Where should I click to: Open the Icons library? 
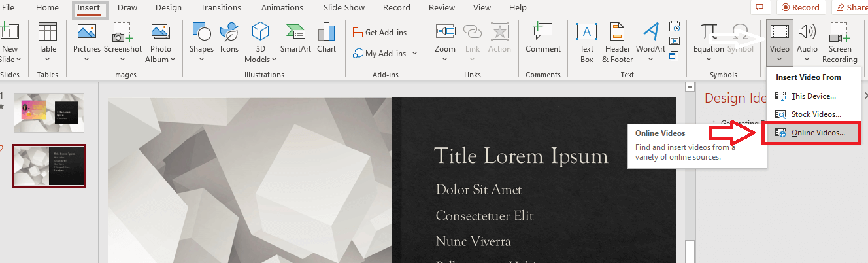(229, 38)
